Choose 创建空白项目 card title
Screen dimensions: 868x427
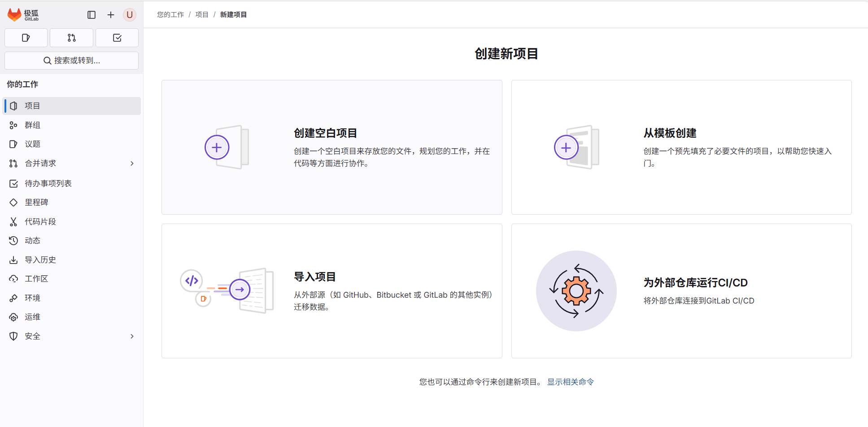tap(325, 133)
